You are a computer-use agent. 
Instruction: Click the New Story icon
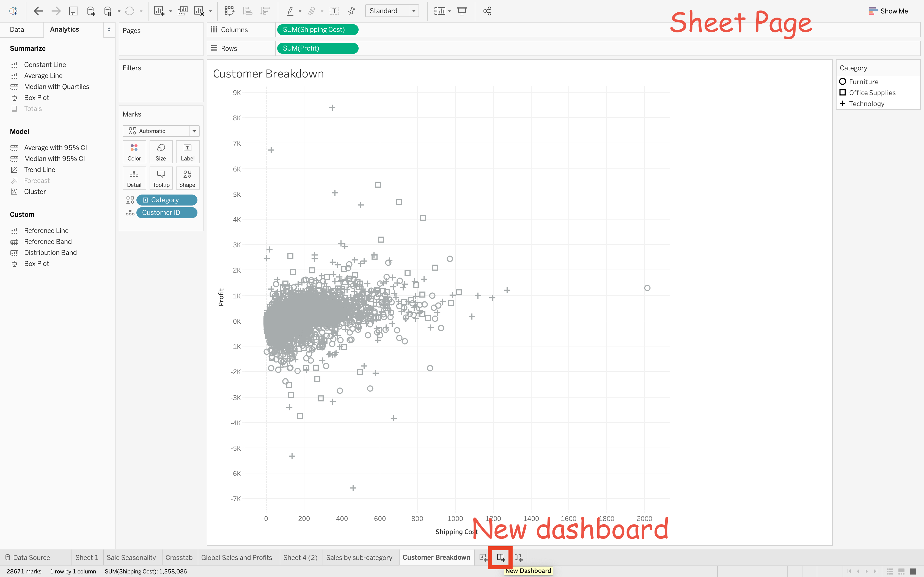[x=518, y=557]
